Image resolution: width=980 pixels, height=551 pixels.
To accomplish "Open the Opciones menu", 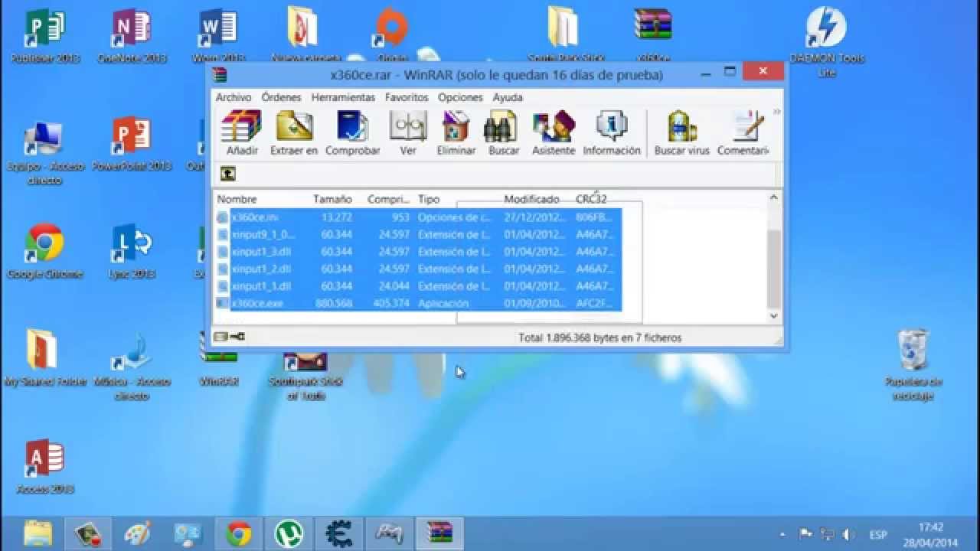I will click(460, 97).
